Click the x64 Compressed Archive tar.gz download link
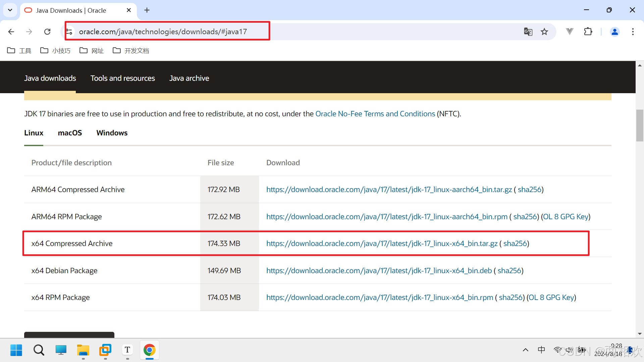 point(382,244)
